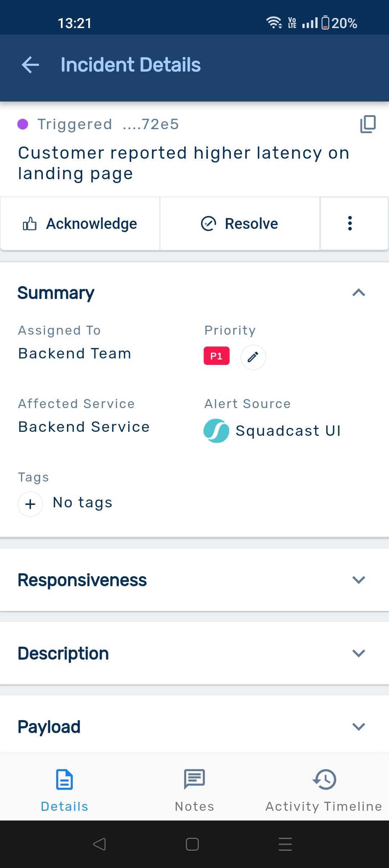Tap the back arrow in header
Screen dimensions: 389x868
click(30, 65)
